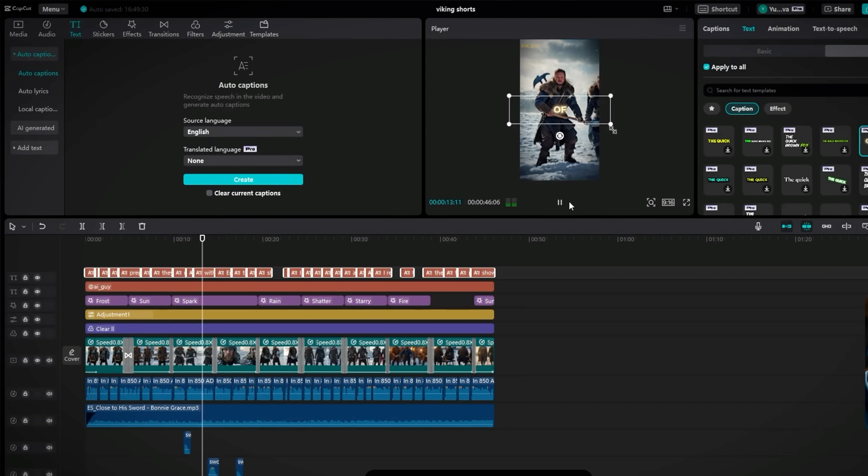
Task: Hide the Adjustment1 track
Action: pyautogui.click(x=37, y=319)
